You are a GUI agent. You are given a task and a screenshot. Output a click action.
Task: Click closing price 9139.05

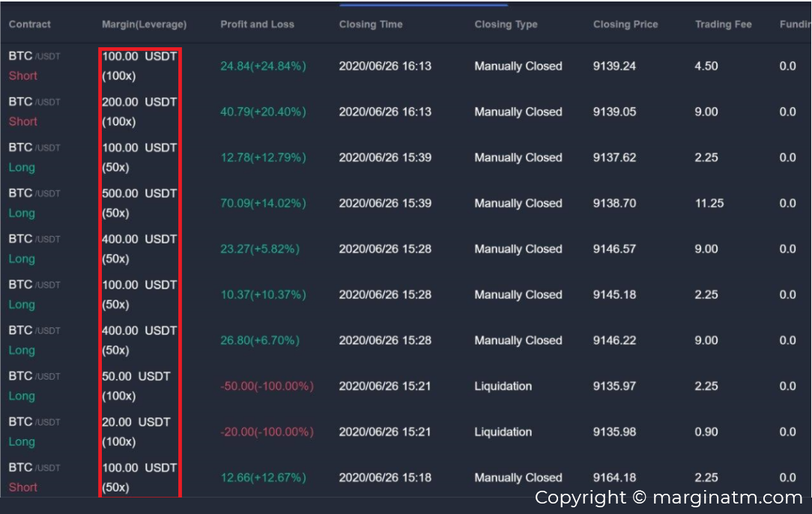coord(614,112)
